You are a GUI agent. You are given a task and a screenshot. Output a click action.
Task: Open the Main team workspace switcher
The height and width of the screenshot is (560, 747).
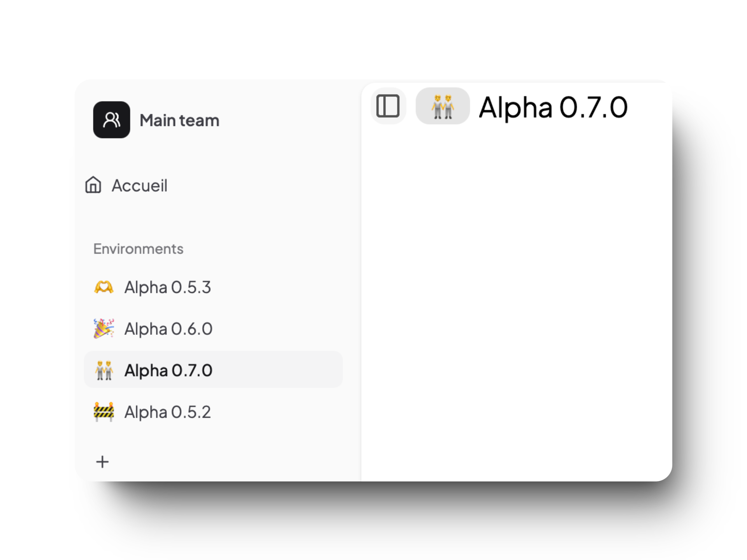[x=156, y=120]
